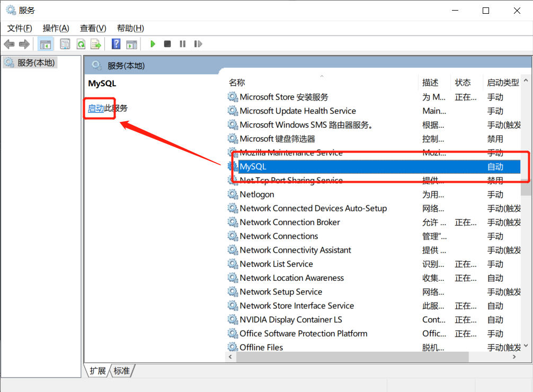
Task: Open Help with the question-mark icon
Action: point(116,44)
